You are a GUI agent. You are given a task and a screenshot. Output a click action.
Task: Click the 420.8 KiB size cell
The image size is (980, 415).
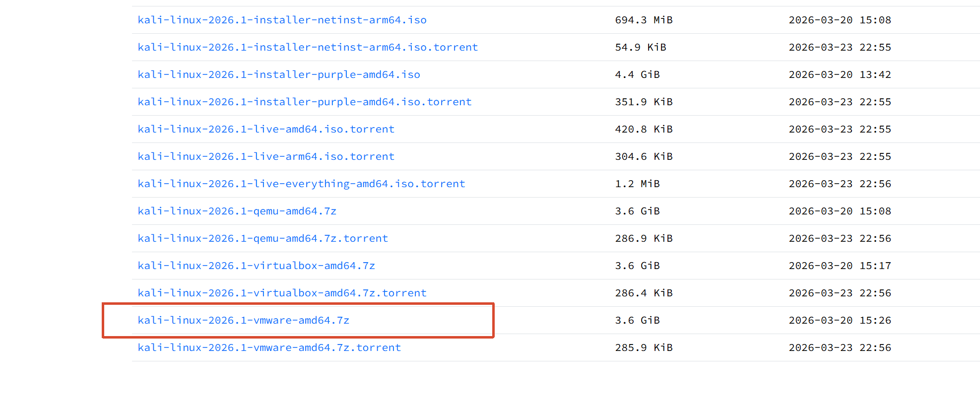tap(644, 129)
